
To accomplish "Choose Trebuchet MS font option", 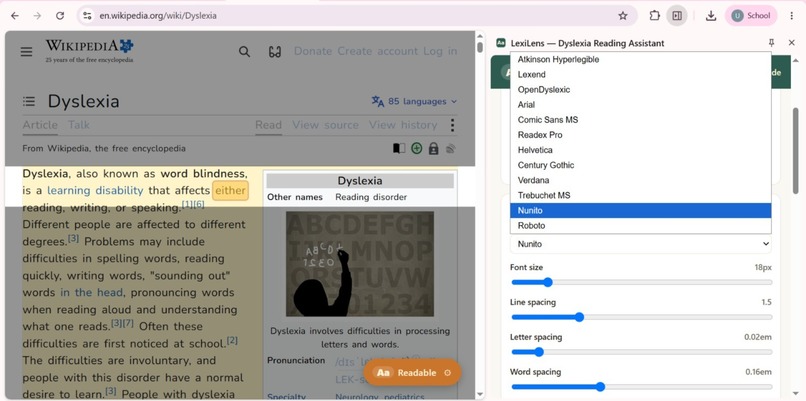I will [640, 195].
